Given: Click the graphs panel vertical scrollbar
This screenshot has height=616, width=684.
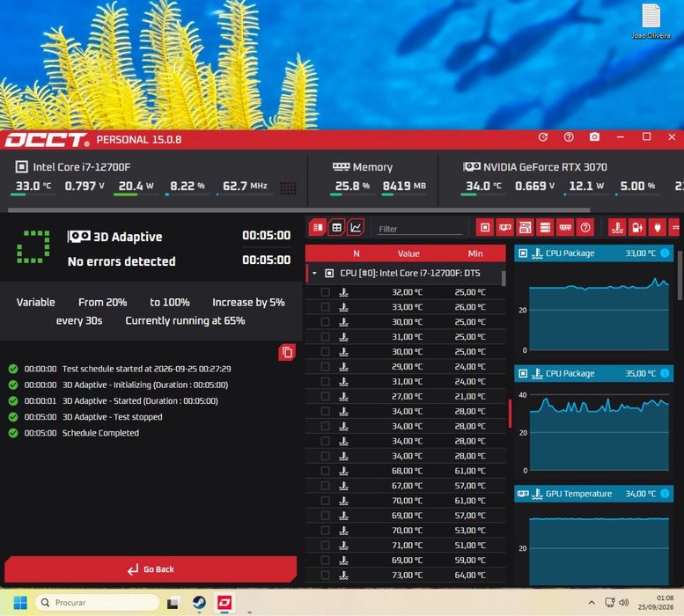Looking at the screenshot, I should tap(680, 275).
